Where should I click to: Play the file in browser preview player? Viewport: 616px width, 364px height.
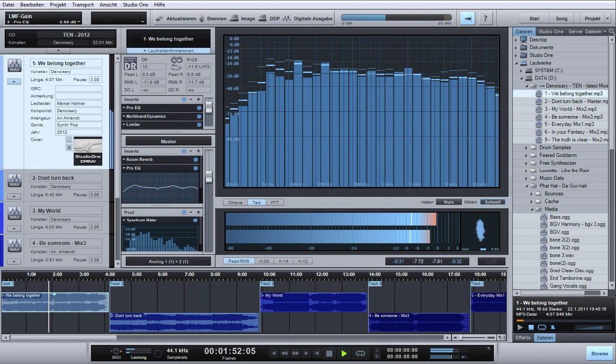click(520, 327)
